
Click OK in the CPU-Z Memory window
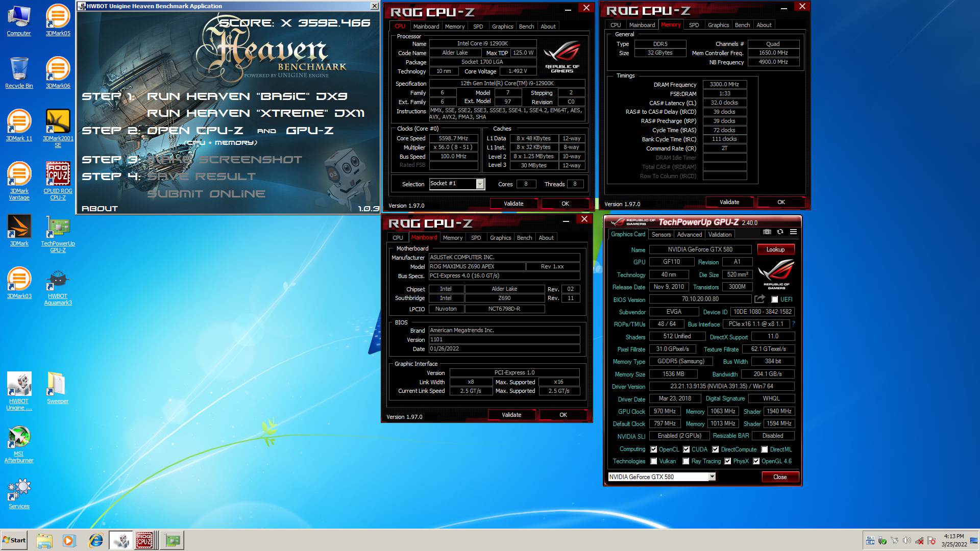781,202
